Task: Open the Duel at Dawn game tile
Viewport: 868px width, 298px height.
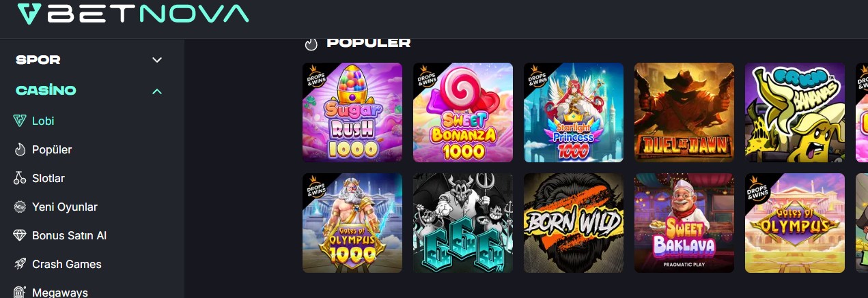Action: tap(684, 113)
